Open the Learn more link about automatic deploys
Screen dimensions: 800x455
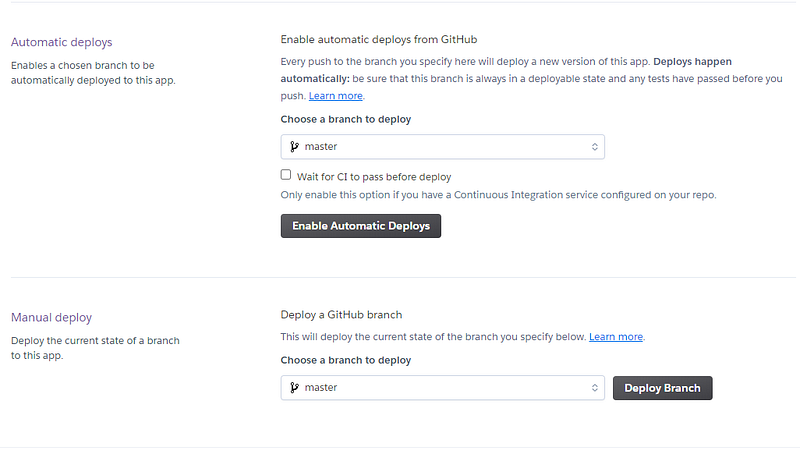336,96
